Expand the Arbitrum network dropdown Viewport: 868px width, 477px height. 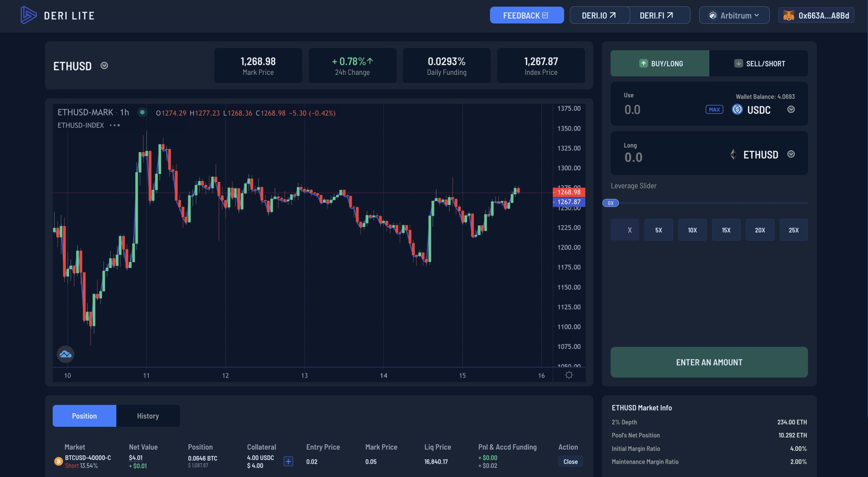[734, 15]
